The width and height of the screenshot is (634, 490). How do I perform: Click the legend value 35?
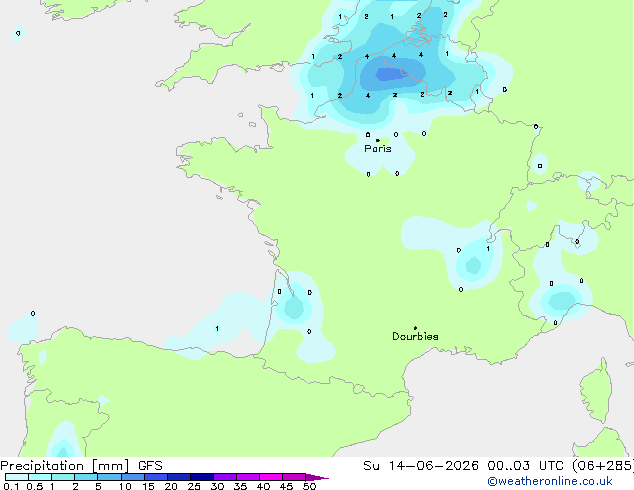[x=240, y=486]
